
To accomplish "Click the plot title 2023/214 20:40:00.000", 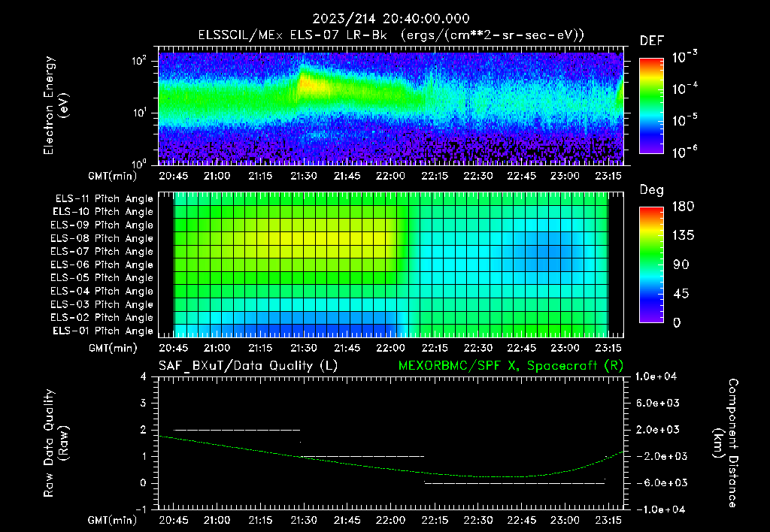I will 391,19.
